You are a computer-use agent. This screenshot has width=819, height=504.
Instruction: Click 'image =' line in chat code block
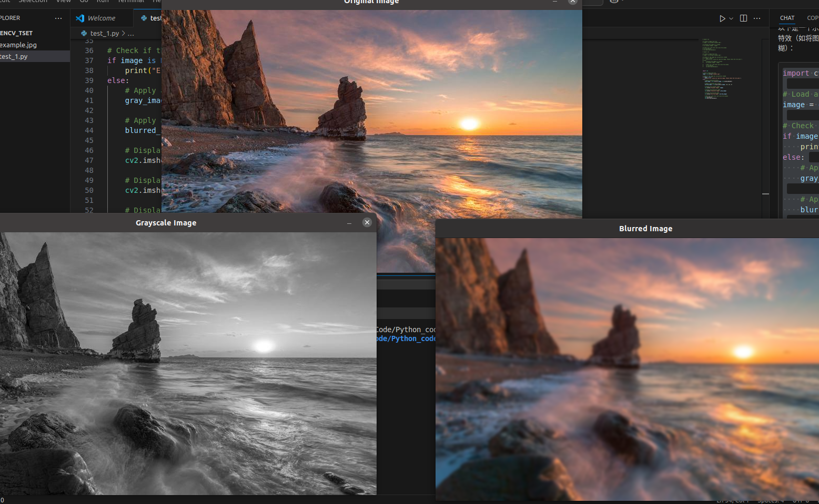798,105
